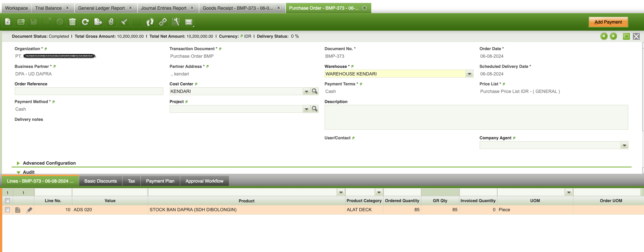Viewport: 644px width, 252px height.
Task: Click the Export document toolbar icon
Action: pos(98,22)
